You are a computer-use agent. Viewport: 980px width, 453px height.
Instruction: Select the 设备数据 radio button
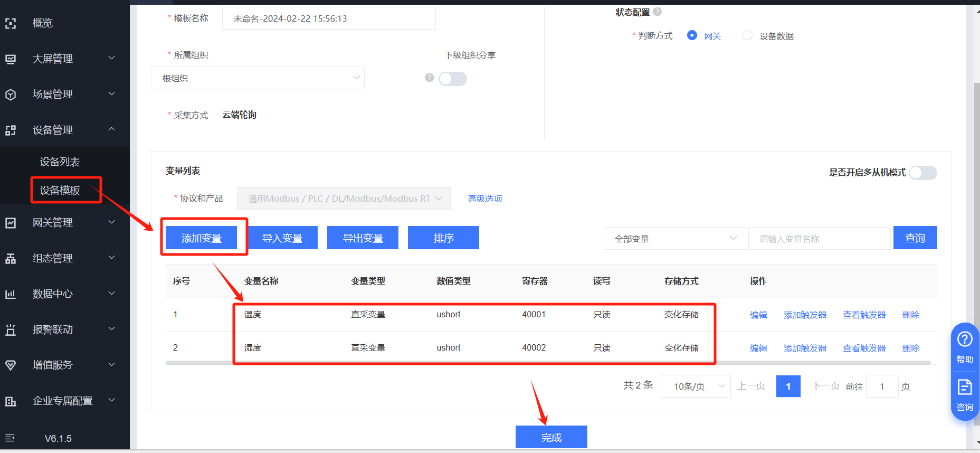tap(747, 35)
